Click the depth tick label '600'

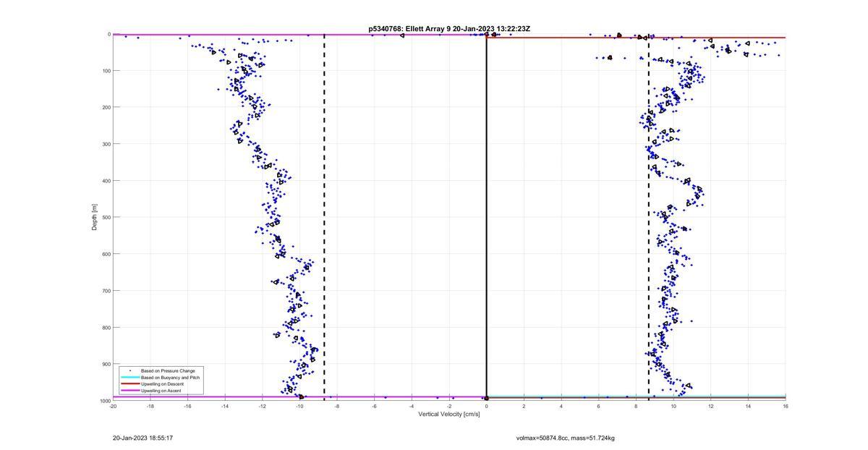coord(106,254)
